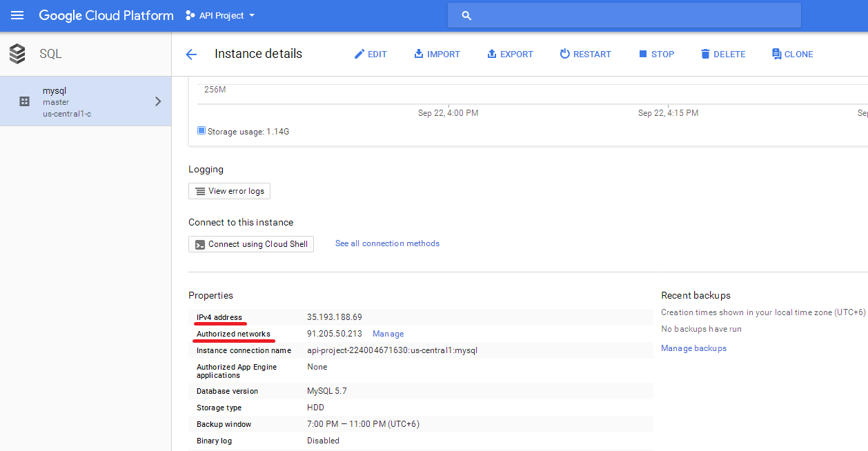The width and height of the screenshot is (868, 451).
Task: Click the Google Cloud Platform logo text
Action: pyautogui.click(x=106, y=15)
